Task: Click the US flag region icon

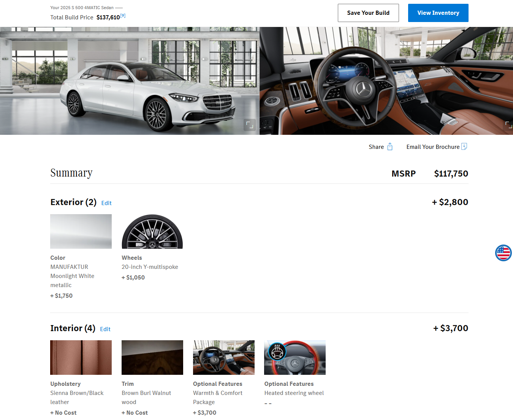Action: click(x=503, y=253)
